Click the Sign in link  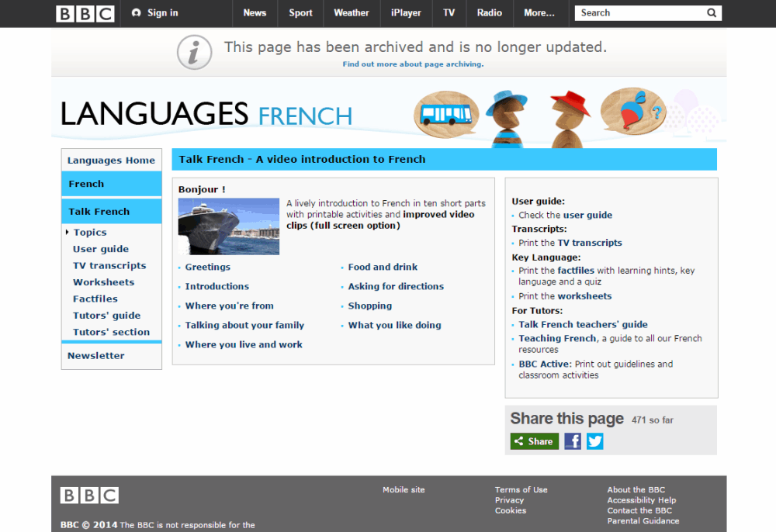pyautogui.click(x=155, y=13)
